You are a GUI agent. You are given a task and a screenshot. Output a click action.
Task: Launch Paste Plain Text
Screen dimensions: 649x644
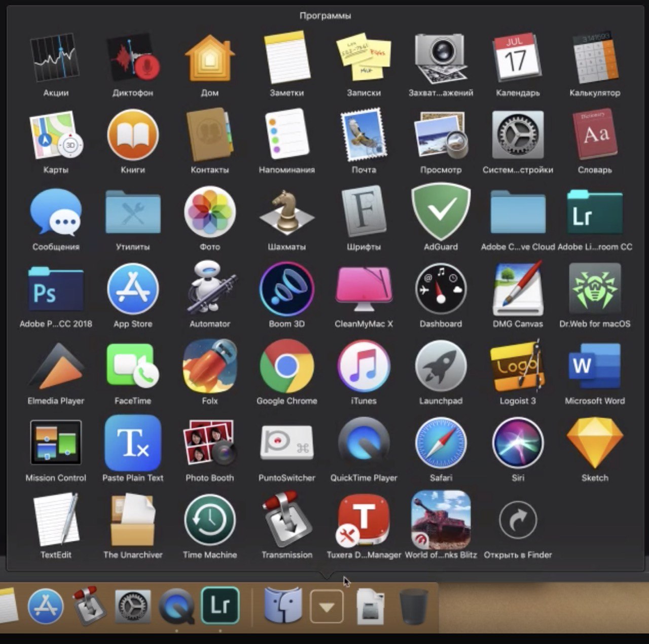[x=133, y=443]
